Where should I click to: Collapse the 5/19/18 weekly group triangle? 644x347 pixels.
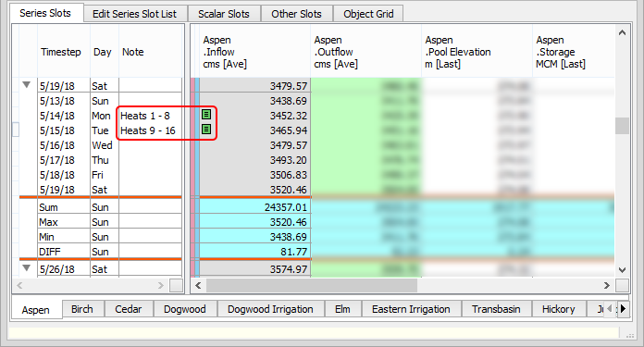point(26,85)
